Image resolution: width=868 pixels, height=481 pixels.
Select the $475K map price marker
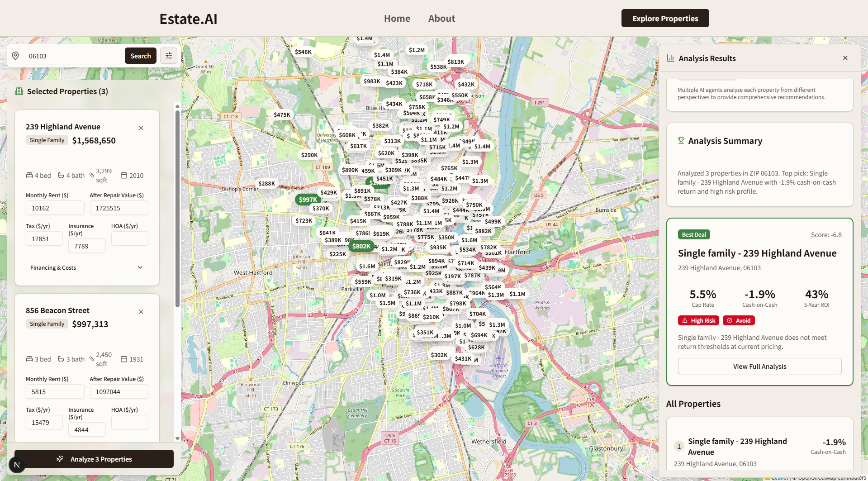[282, 115]
